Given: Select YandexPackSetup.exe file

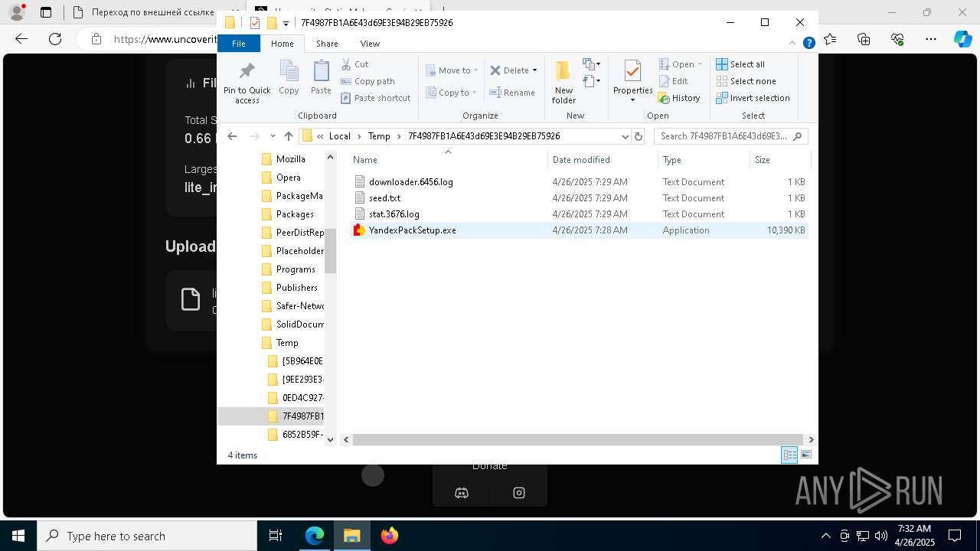Looking at the screenshot, I should (579, 230).
